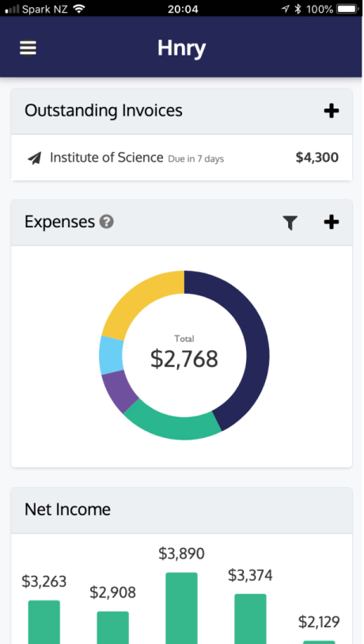364x644 pixels.
Task: Open the Expenses filter funnel
Action: [x=290, y=223]
